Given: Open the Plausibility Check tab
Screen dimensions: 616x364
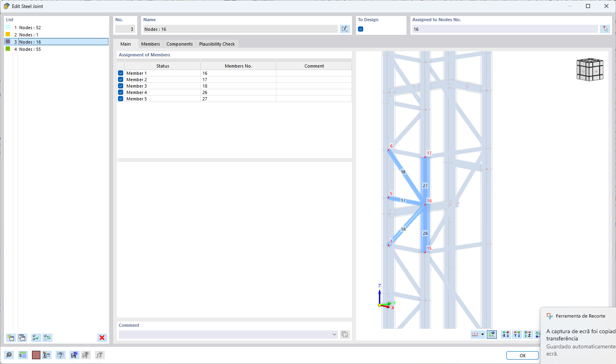Looking at the screenshot, I should (217, 44).
